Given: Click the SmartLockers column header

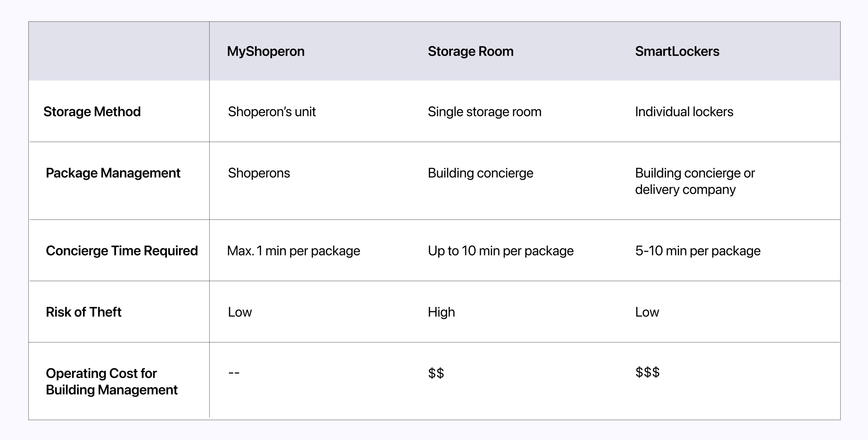Looking at the screenshot, I should pos(677,51).
